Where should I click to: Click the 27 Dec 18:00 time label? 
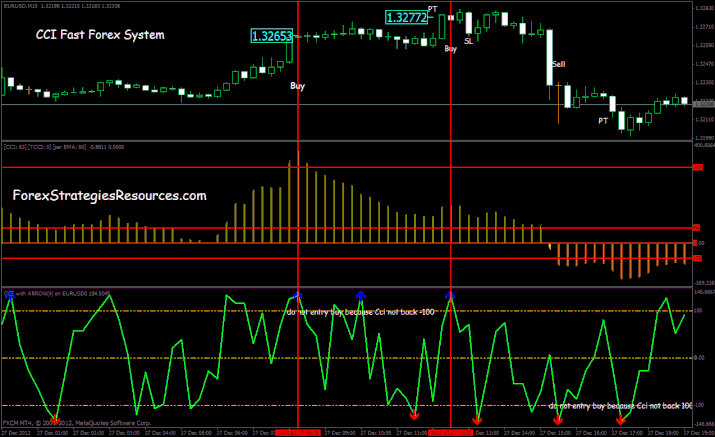click(x=663, y=432)
